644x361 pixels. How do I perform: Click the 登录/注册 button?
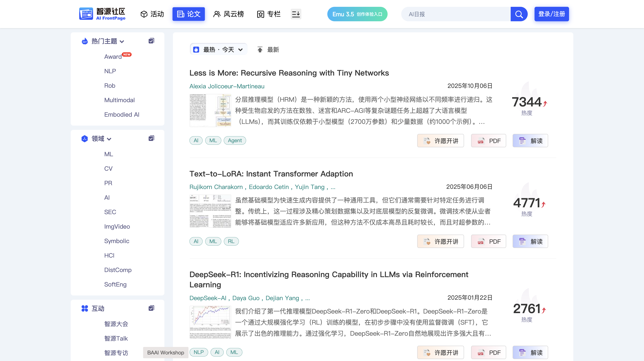(552, 14)
